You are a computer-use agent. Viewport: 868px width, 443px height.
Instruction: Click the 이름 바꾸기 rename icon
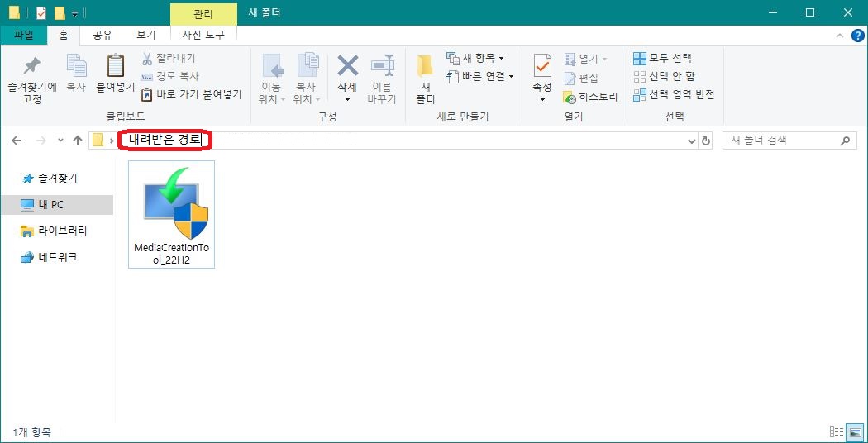[382, 65]
